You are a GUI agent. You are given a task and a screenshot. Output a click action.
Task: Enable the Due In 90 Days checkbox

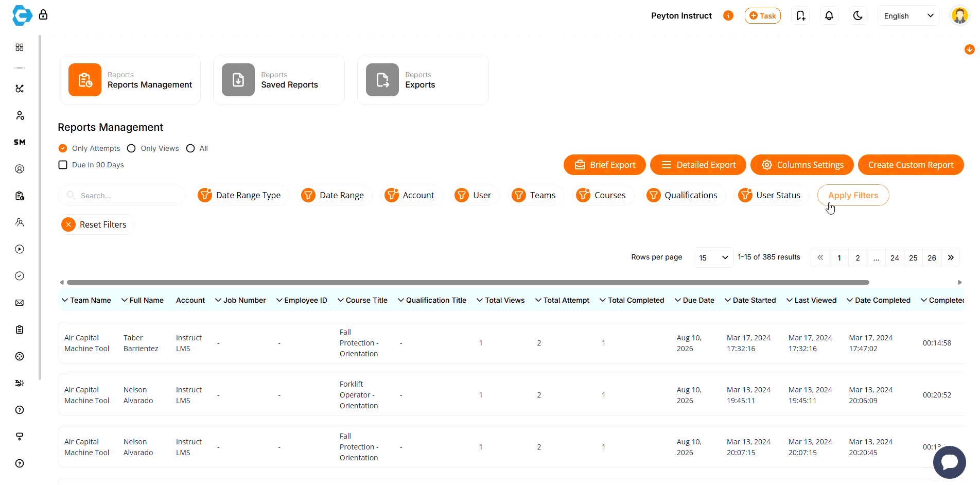tap(63, 165)
